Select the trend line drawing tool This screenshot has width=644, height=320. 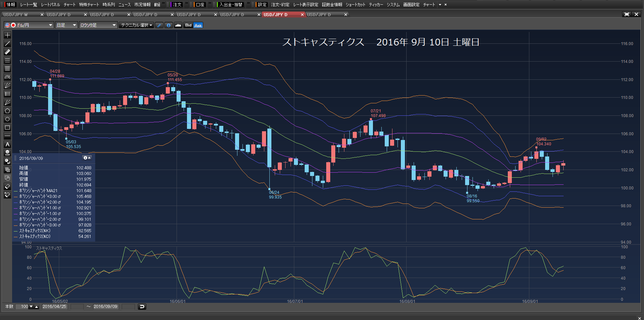tap(7, 43)
